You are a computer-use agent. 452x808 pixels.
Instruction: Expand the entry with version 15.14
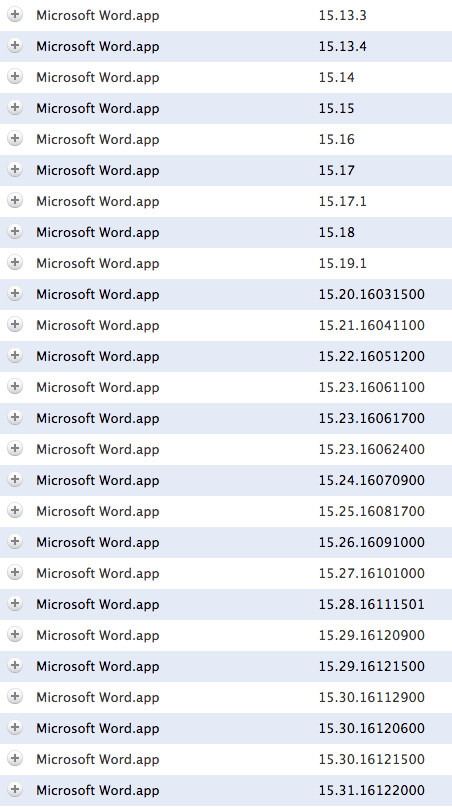[15, 76]
